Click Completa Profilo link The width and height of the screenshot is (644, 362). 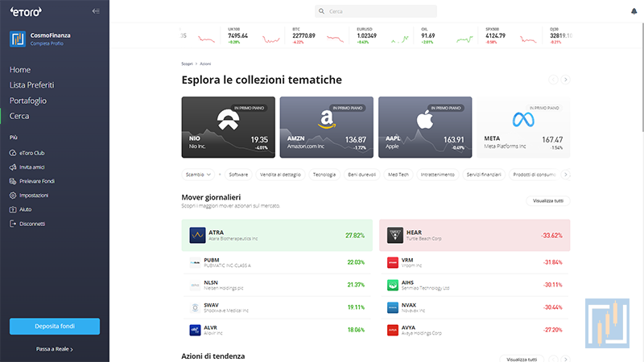point(47,43)
